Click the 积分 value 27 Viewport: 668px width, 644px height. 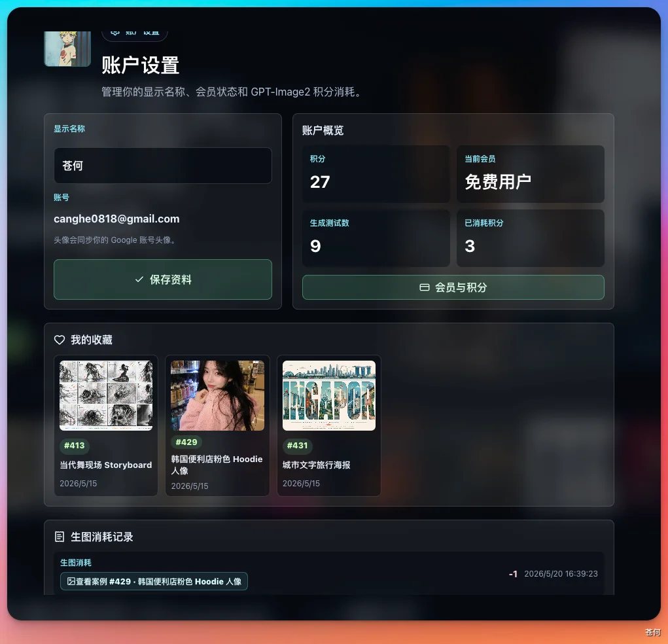click(320, 182)
